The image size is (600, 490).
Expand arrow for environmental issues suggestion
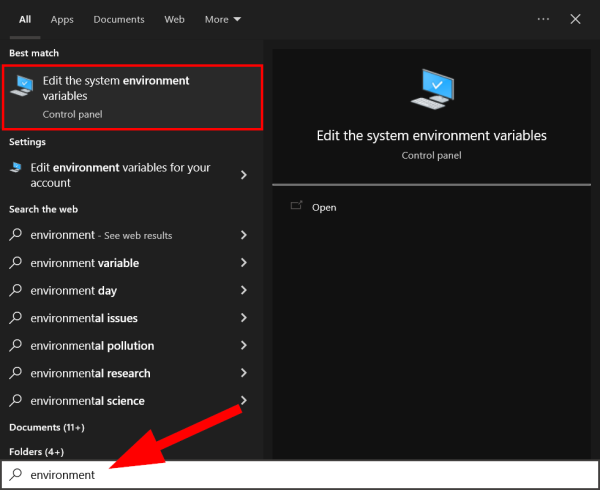[244, 318]
